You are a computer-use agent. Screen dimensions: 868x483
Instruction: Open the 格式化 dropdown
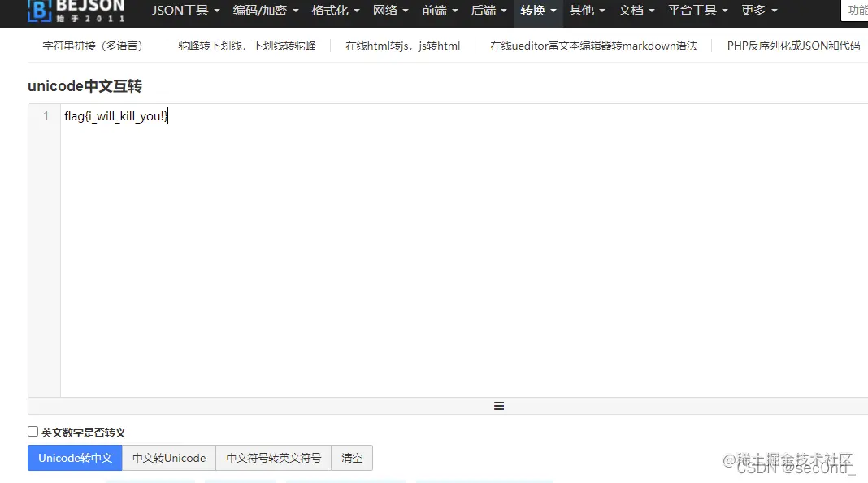click(x=335, y=11)
